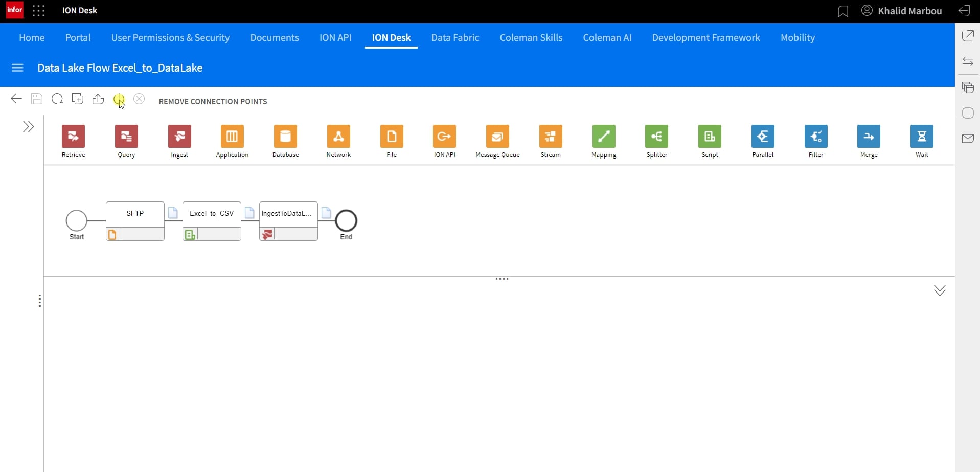The height and width of the screenshot is (472, 980).
Task: Click document icon between SFTP and Excel_to_CSV
Action: coord(173,212)
